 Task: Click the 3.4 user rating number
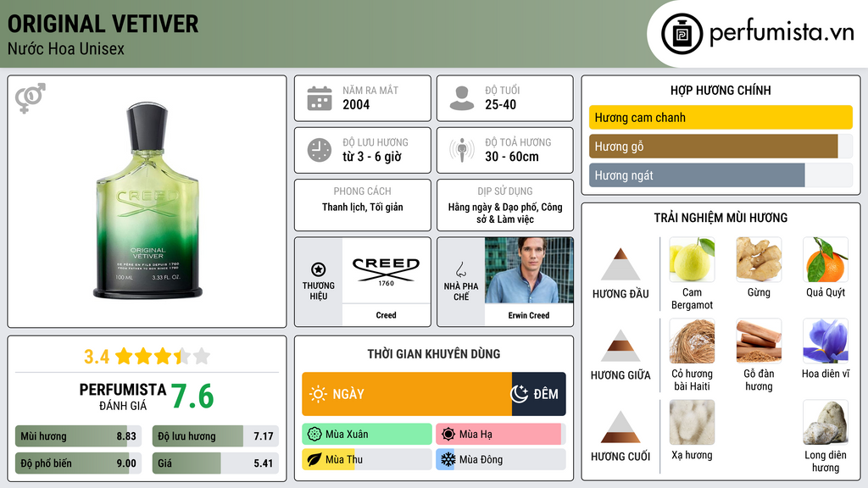pos(97,357)
